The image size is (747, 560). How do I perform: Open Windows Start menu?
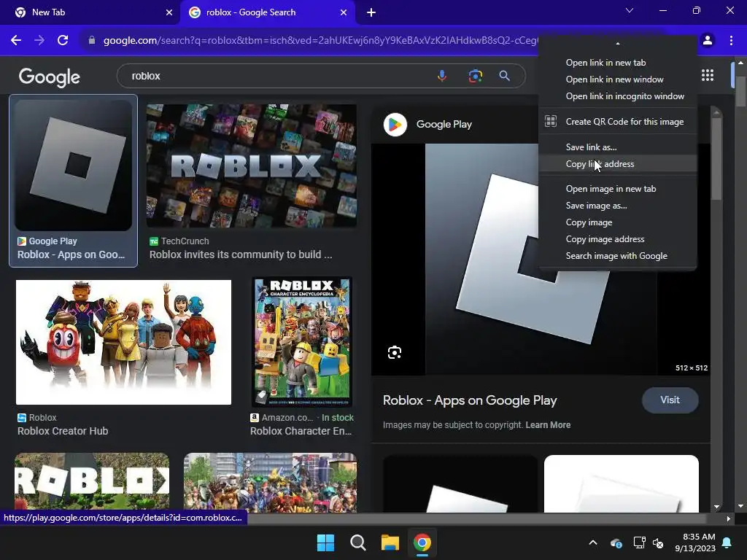pyautogui.click(x=326, y=542)
